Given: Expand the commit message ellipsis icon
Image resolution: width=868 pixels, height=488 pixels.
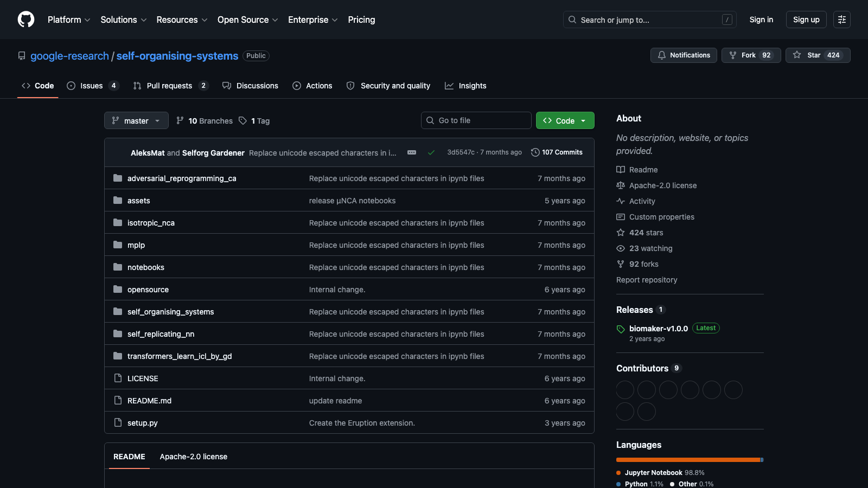Looking at the screenshot, I should [412, 152].
